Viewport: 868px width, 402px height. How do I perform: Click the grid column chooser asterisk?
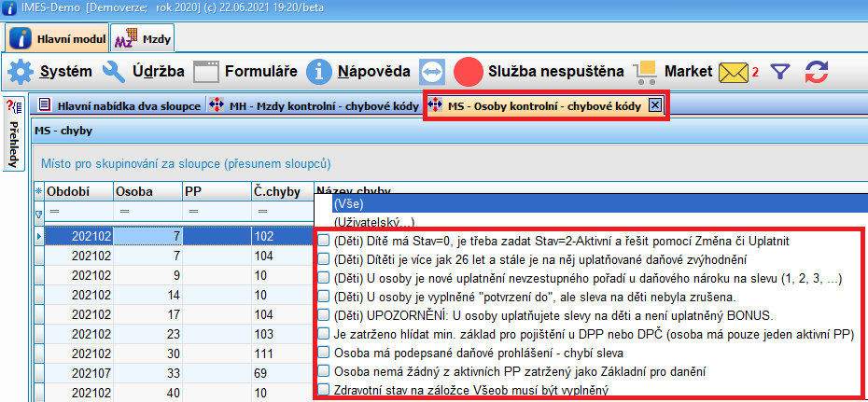pyautogui.click(x=38, y=192)
